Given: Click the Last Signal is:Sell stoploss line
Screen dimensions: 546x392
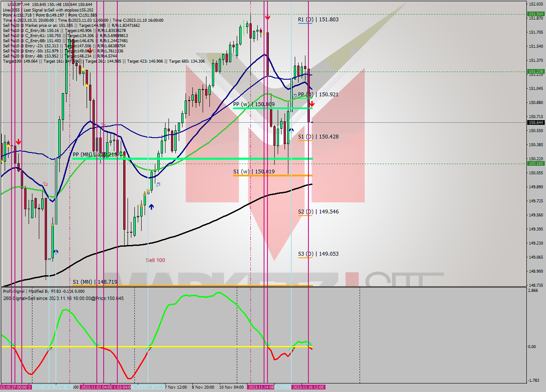Looking at the screenshot, I should tap(48, 10).
